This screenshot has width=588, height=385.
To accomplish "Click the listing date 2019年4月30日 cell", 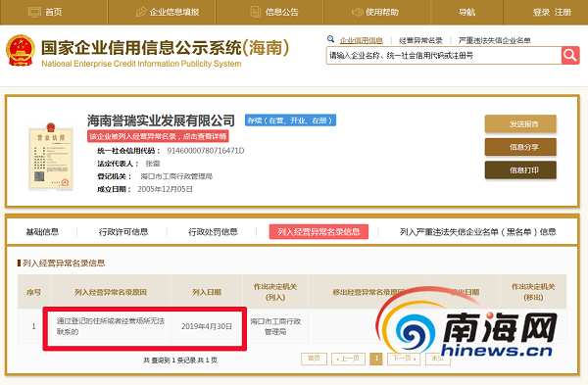I will pos(207,326).
